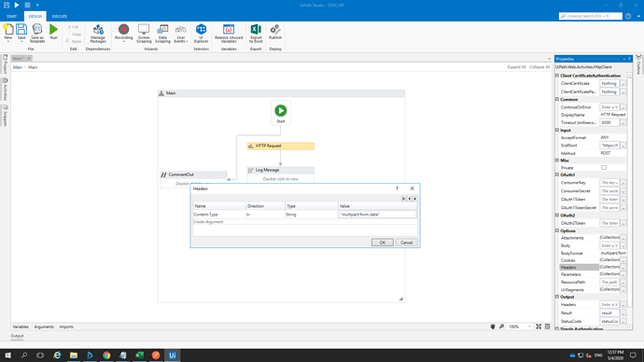
Task: Click the Headers dialog help question mark
Action: pos(397,188)
